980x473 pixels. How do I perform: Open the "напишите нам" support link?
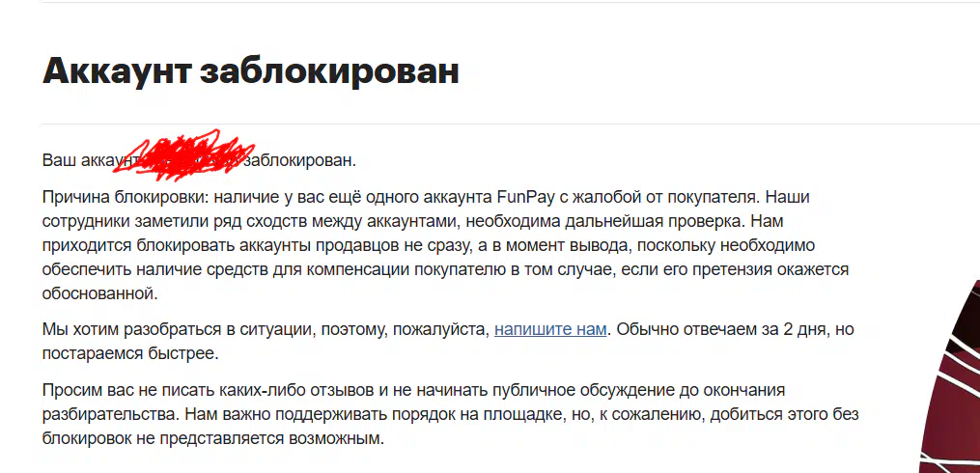[x=550, y=329]
